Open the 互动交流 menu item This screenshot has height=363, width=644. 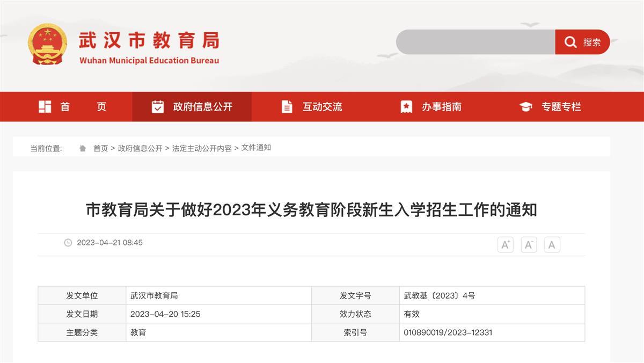pyautogui.click(x=322, y=107)
